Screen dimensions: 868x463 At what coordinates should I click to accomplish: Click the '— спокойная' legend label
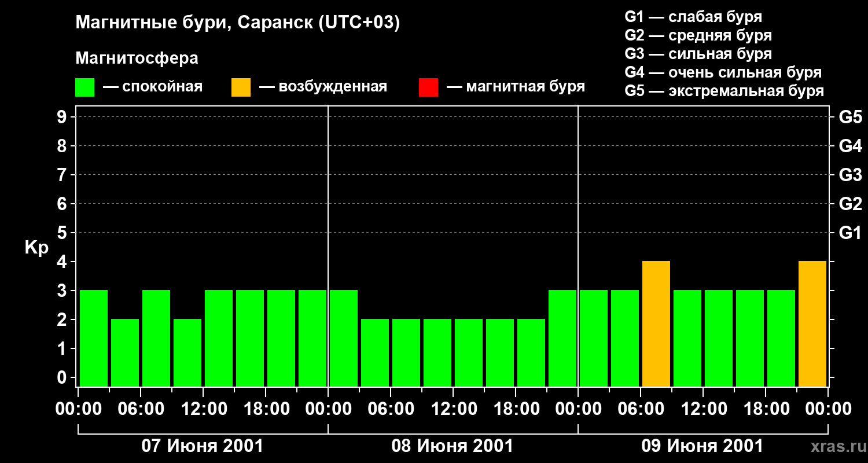click(x=153, y=87)
